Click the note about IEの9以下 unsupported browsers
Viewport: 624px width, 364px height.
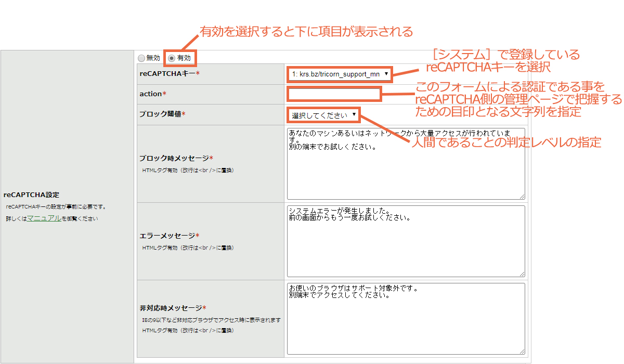212,319
